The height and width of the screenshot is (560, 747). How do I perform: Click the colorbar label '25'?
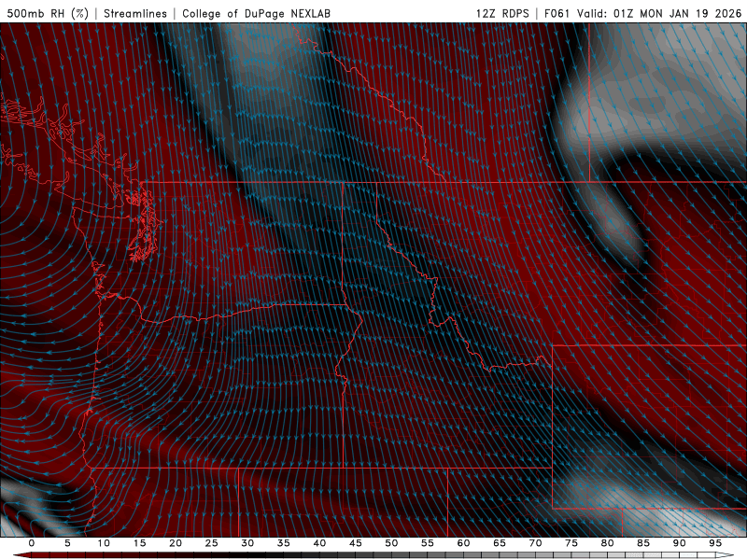pos(212,543)
